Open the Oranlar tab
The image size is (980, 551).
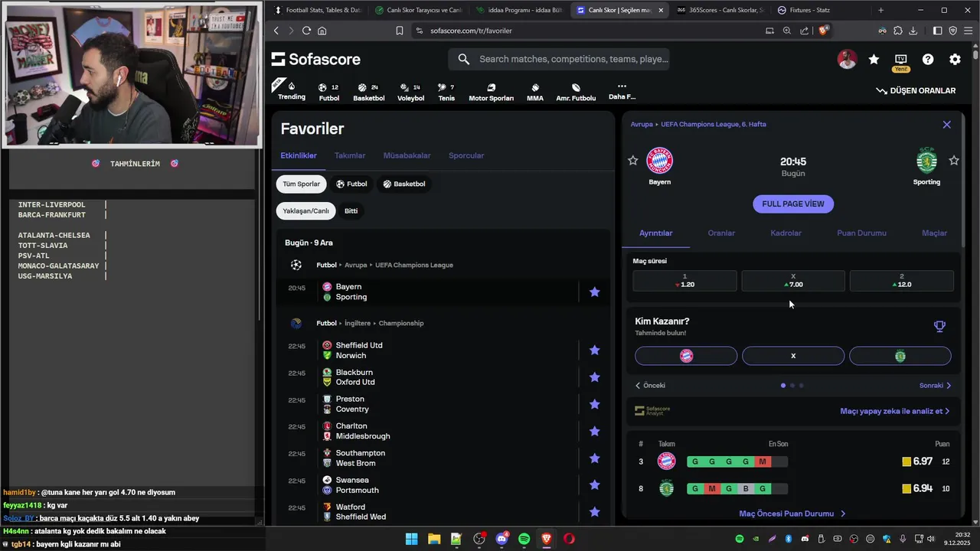721,233
